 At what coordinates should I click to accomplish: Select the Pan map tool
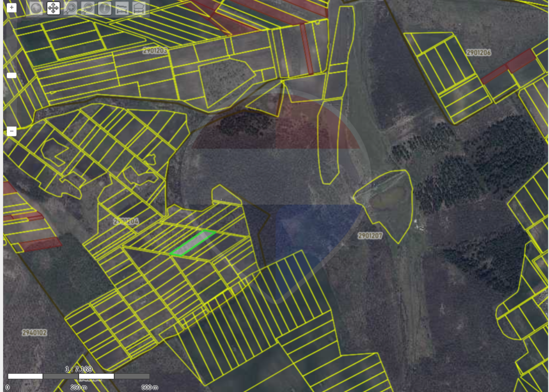[x=53, y=8]
